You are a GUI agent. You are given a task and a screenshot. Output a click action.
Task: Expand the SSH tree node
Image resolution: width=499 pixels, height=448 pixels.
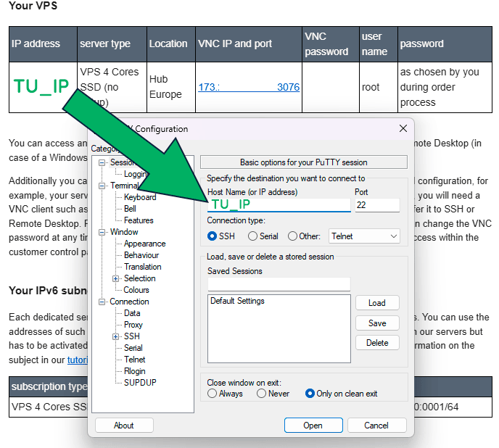115,336
